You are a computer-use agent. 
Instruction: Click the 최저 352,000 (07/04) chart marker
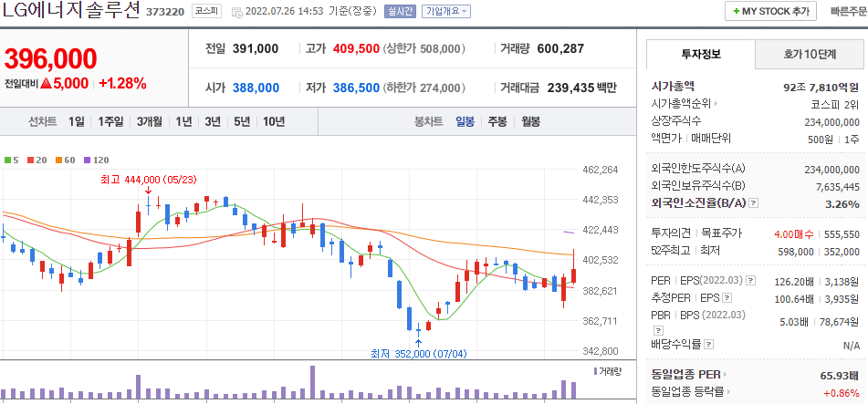pyautogui.click(x=419, y=354)
